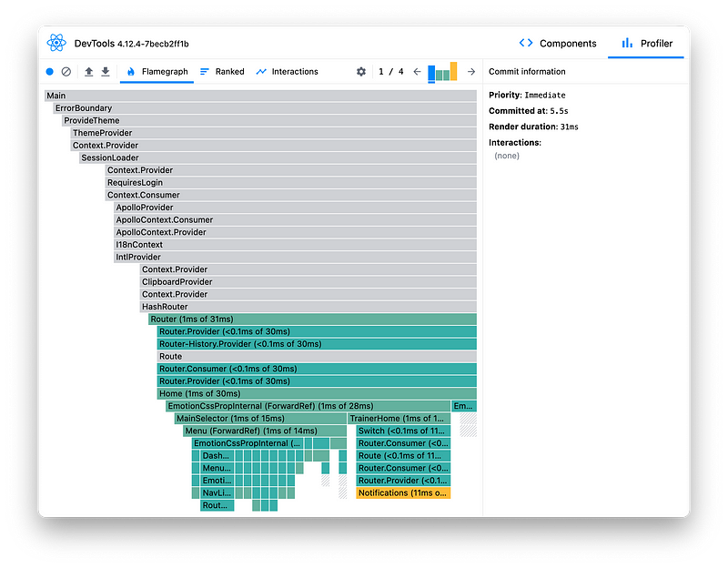728x568 pixels.
Task: Go to previous commit with left arrow
Action: (417, 72)
